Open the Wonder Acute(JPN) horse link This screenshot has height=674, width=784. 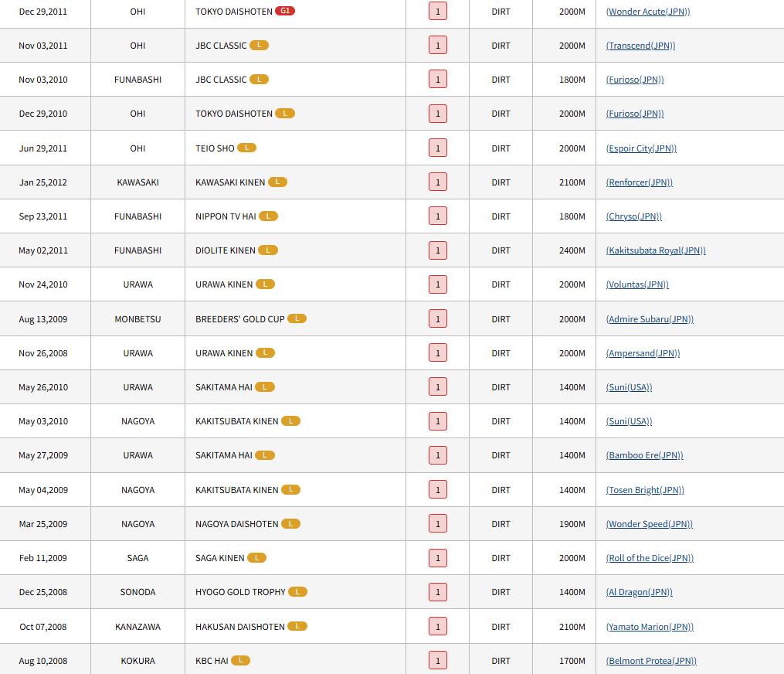point(648,12)
